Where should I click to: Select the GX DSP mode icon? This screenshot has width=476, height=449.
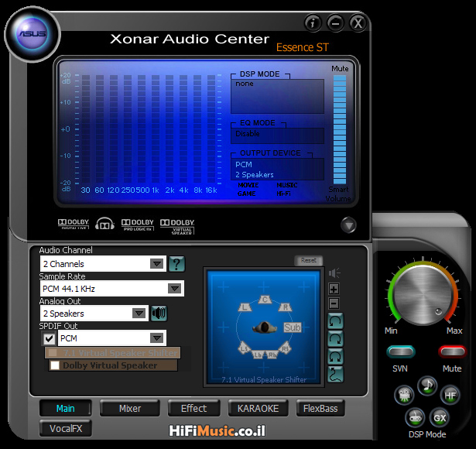[x=440, y=418]
